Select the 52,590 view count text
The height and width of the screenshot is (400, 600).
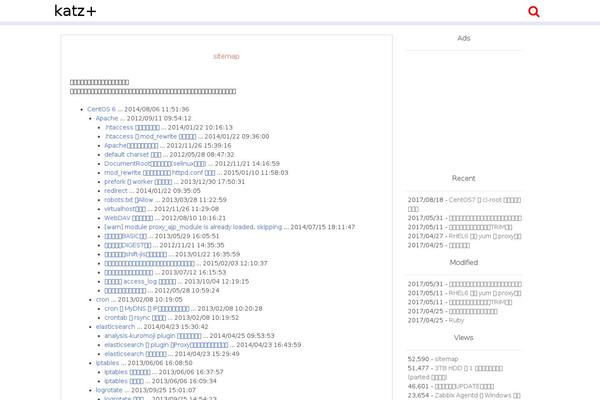click(418, 359)
